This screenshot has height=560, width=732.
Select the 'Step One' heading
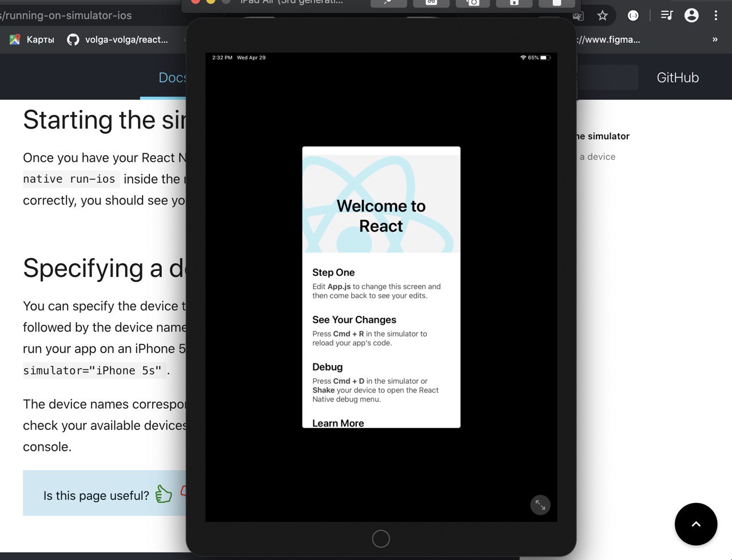coord(333,272)
